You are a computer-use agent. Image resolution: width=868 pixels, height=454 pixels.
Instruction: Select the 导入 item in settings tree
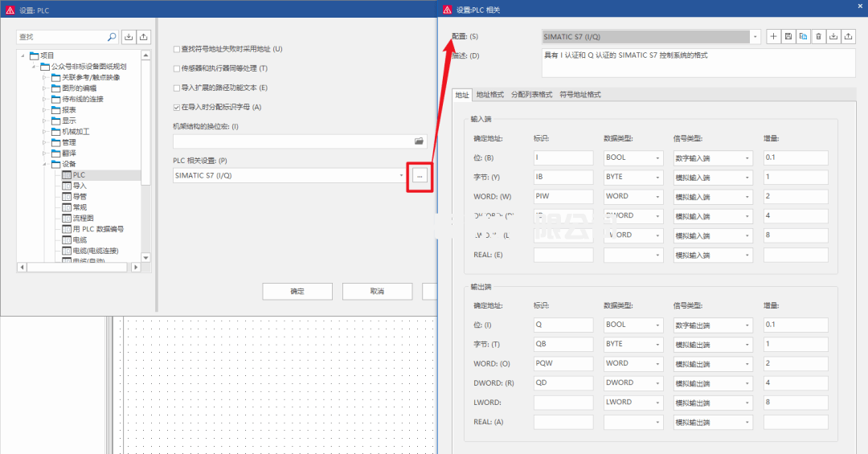coord(80,186)
